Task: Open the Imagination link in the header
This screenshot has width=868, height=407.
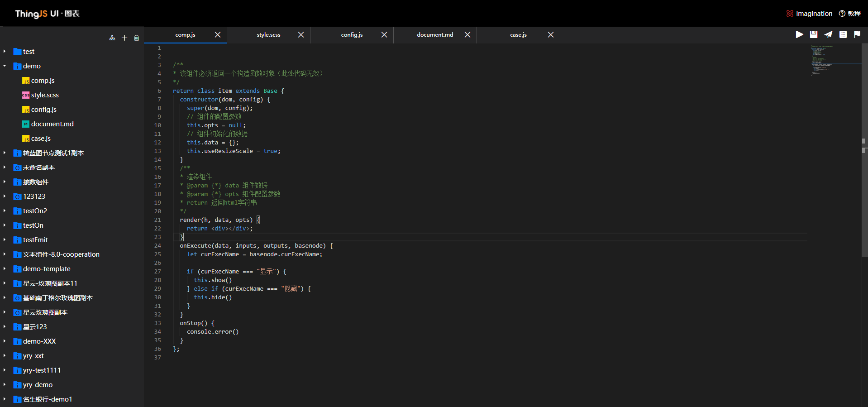Action: (x=810, y=14)
